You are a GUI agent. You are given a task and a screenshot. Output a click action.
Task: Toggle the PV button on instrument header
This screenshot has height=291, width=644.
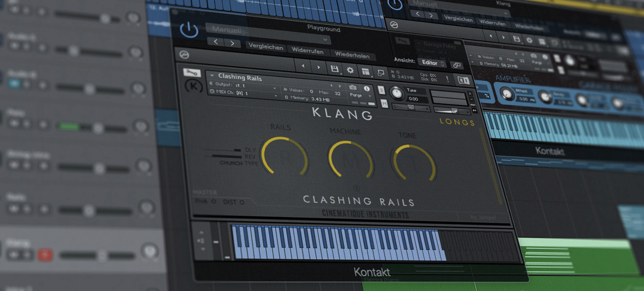click(474, 110)
